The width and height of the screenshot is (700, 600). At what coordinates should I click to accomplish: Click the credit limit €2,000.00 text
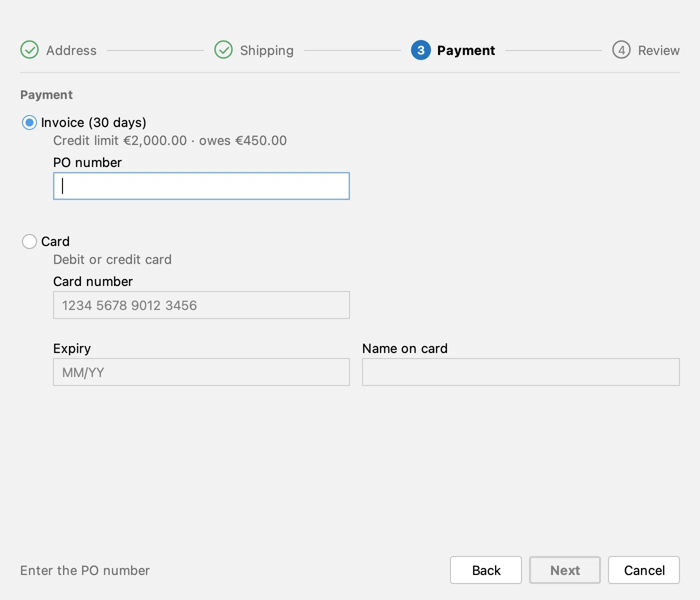pos(120,140)
